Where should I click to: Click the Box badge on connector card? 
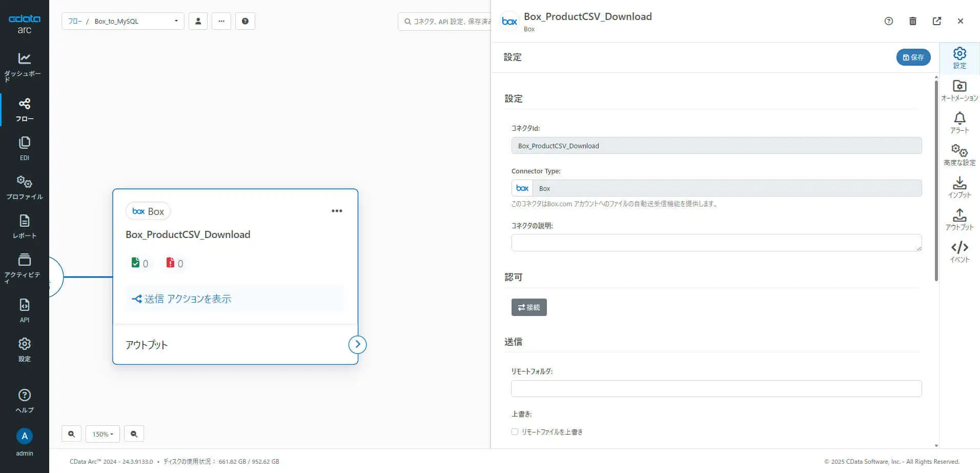click(x=148, y=211)
